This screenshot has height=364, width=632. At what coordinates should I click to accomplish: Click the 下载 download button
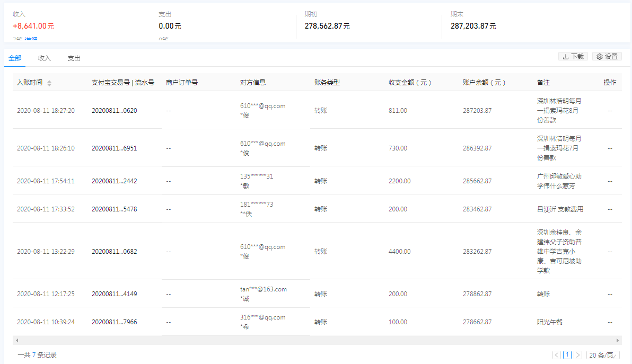(x=573, y=57)
